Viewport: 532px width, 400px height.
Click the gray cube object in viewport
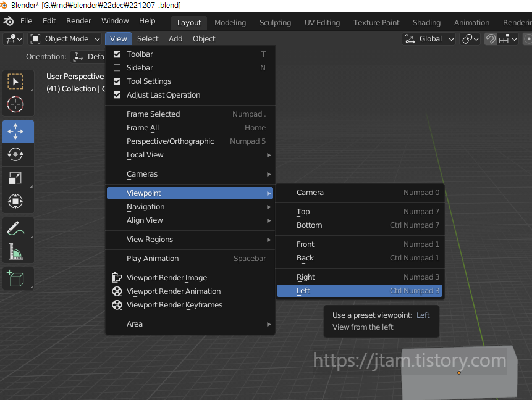[x=459, y=373]
